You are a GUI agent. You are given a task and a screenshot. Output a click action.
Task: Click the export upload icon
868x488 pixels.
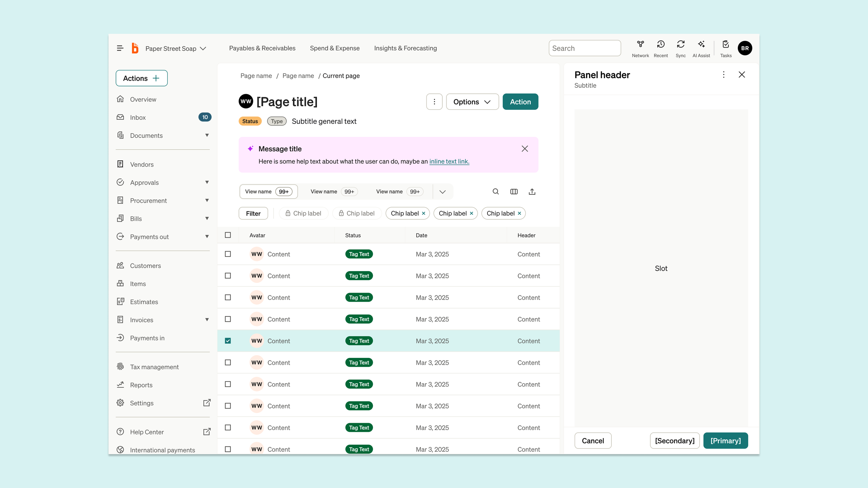coord(532,192)
